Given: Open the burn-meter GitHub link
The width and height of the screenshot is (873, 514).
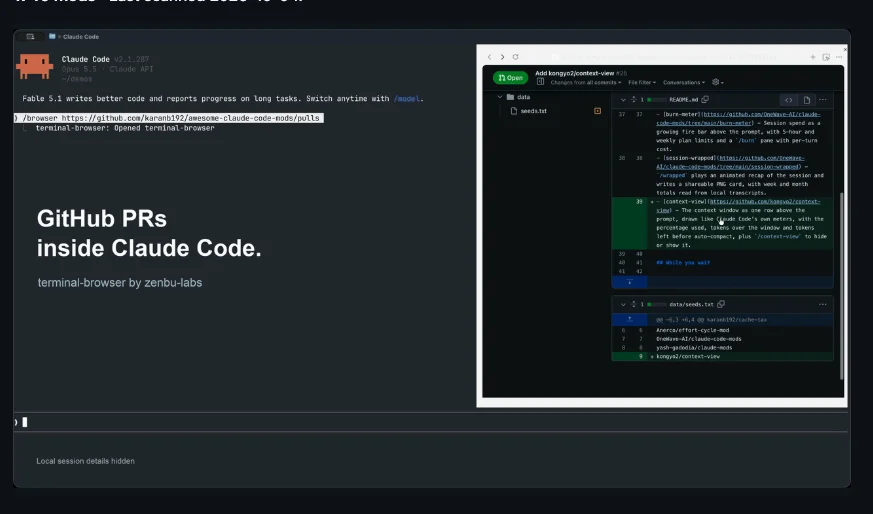Looking at the screenshot, I should 738,118.
